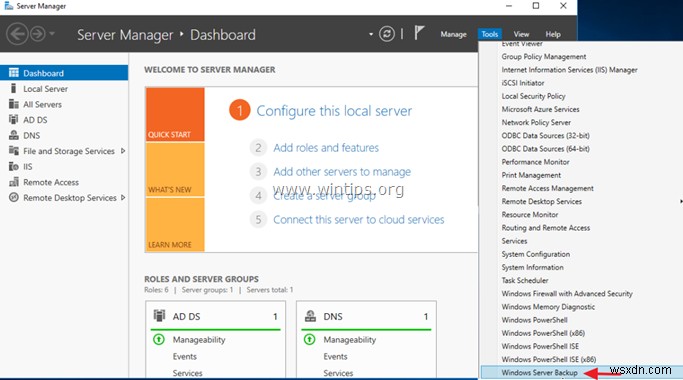Select Windows Firewall with Advanced Security
This screenshot has width=683, height=380.
pyautogui.click(x=567, y=293)
